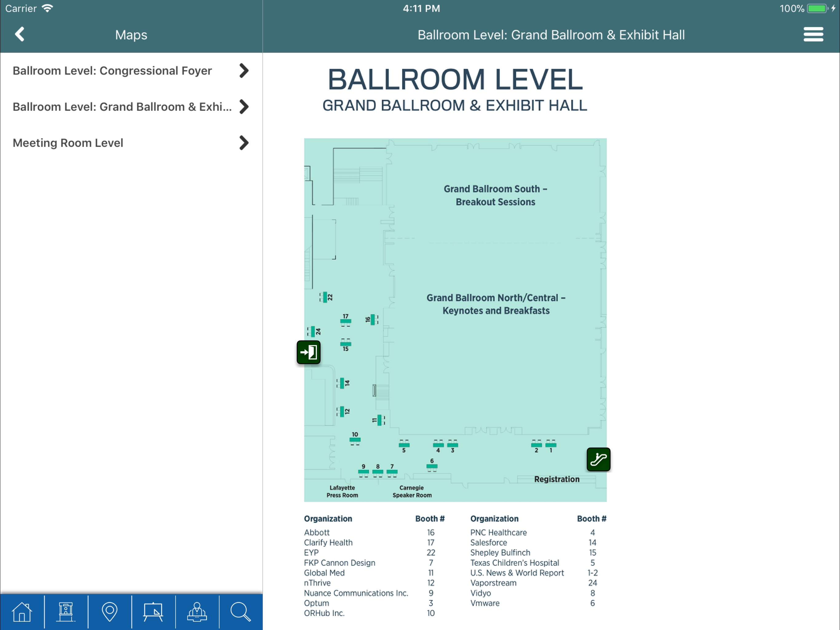Screen dimensions: 840x630
Task: Click 'Nuance Communications Inc.' entry
Action: click(x=356, y=593)
